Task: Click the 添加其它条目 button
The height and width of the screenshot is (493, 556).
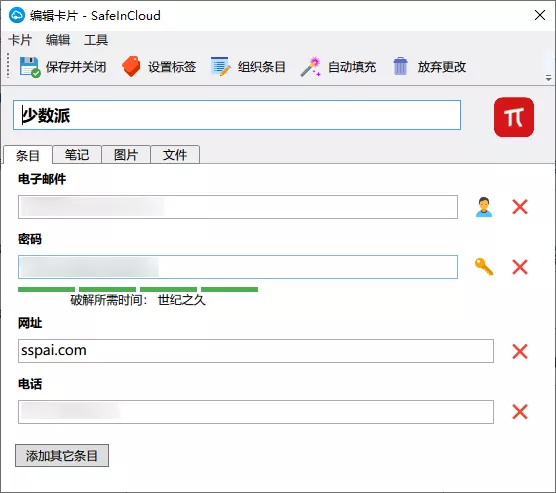Action: [x=62, y=455]
